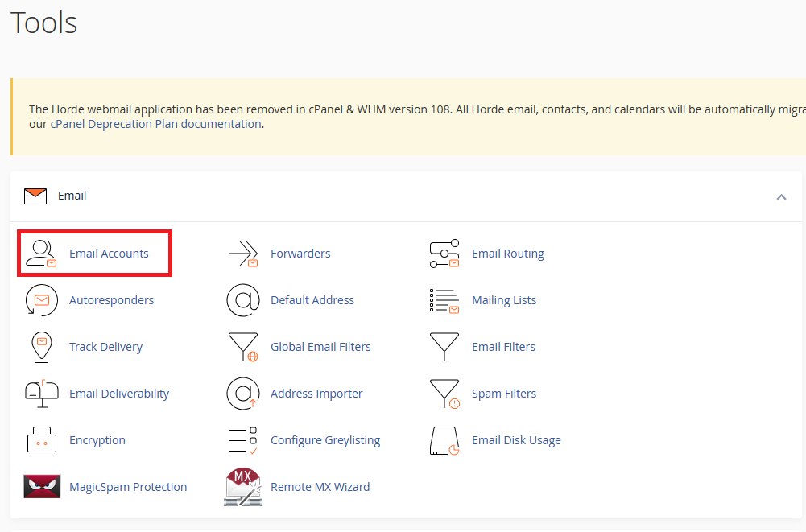Image resolution: width=806 pixels, height=532 pixels.
Task: Click the Email Disk Usage drive icon
Action: click(x=444, y=440)
